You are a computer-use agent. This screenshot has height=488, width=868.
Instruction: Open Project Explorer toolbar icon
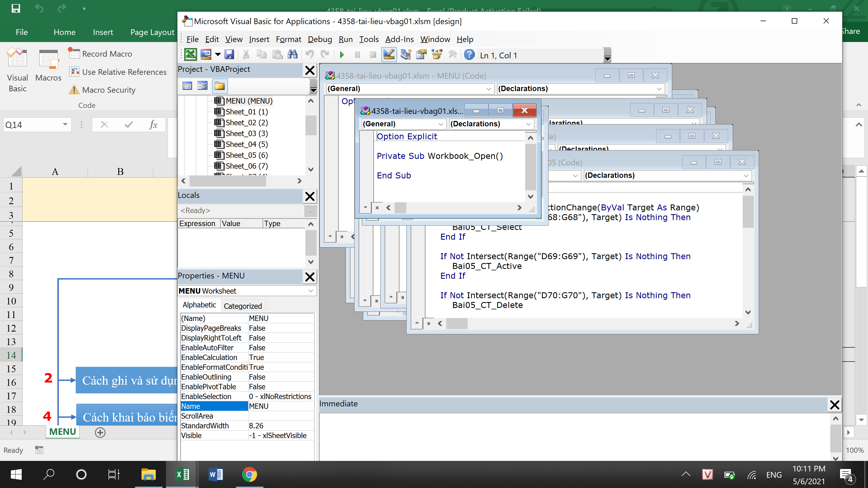406,54
